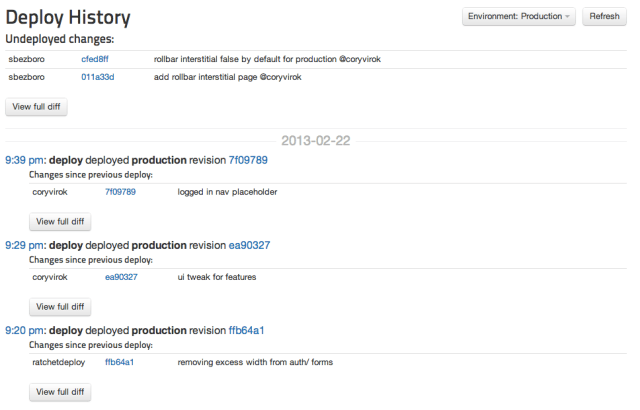This screenshot has width=640, height=410.
Task: View full diff for the 9:29 pm deploy
Action: pos(61,306)
